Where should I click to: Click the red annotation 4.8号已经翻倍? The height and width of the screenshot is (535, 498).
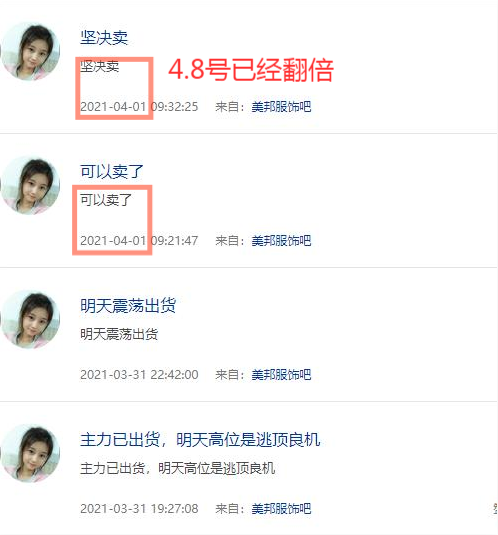pos(251,70)
